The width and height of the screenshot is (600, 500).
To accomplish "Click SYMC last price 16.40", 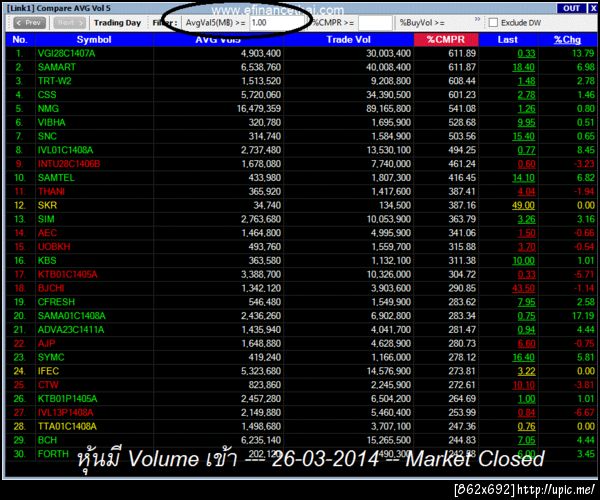I will click(523, 357).
